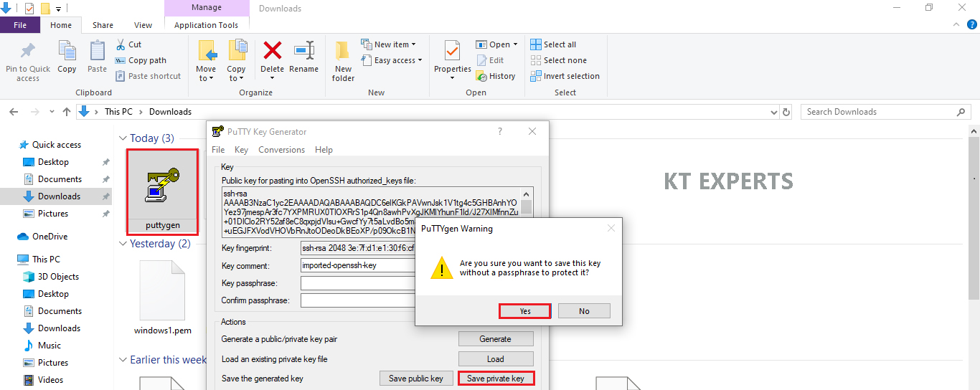Click the Generate button
Screen dimensions: 980x390
click(x=496, y=339)
